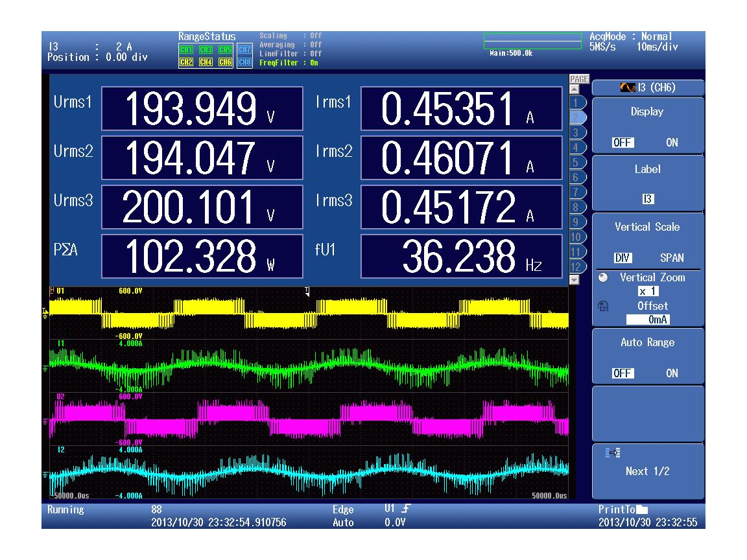Switch to display page 5 tab
The image size is (747, 560).
(575, 161)
